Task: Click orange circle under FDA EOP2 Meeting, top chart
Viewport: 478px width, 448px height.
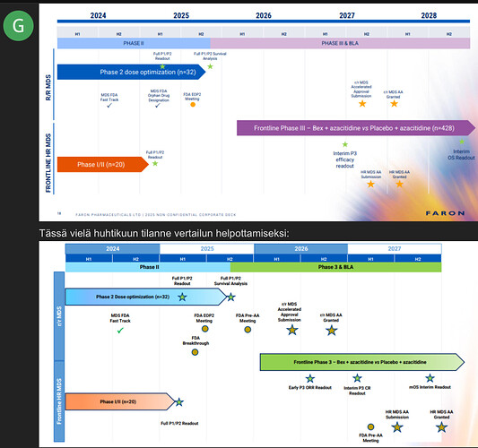Action: pos(193,105)
